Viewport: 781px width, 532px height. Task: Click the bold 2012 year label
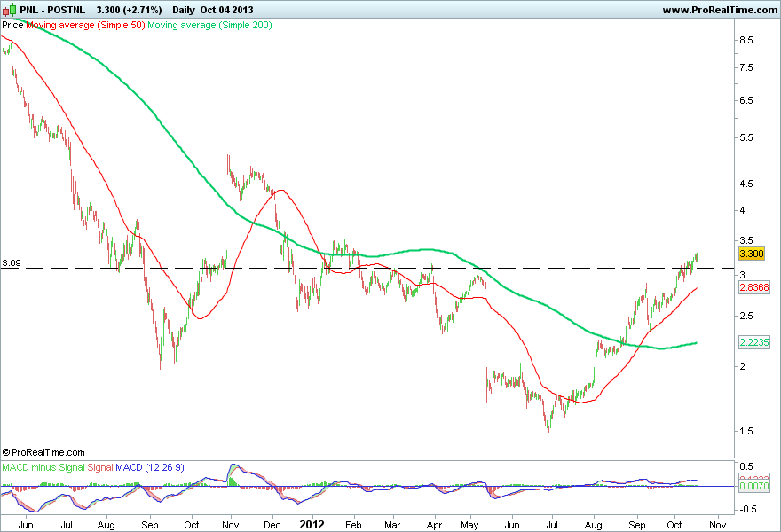[x=312, y=525]
